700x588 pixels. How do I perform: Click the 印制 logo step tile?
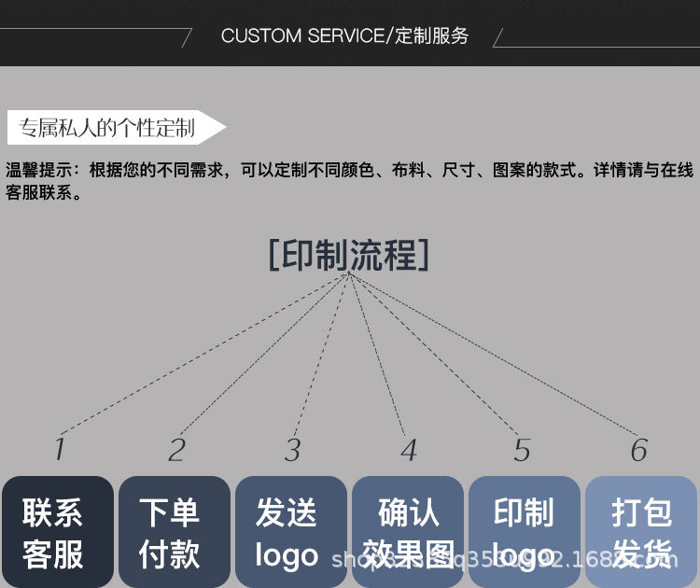pyautogui.click(x=525, y=532)
